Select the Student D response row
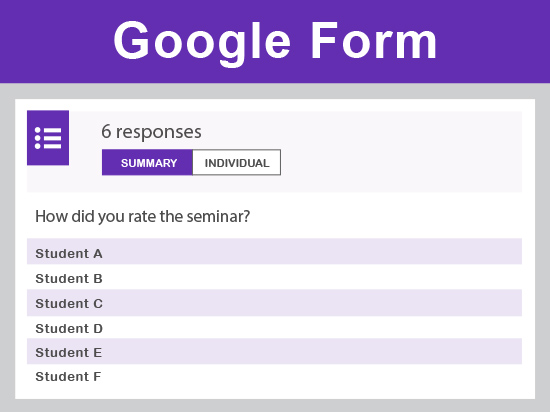The image size is (550, 412). [274, 327]
